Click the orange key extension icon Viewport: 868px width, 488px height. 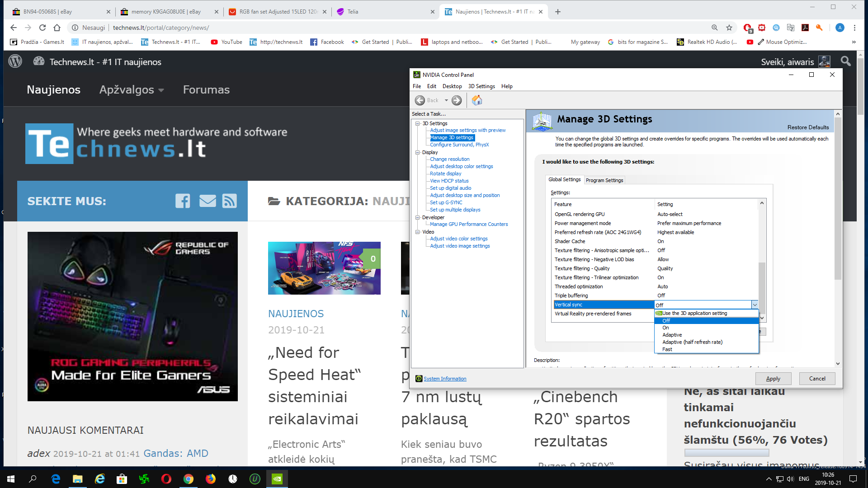point(819,28)
